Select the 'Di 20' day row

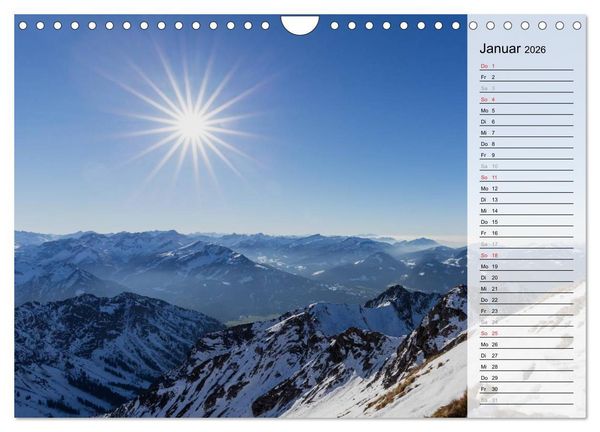point(527,278)
